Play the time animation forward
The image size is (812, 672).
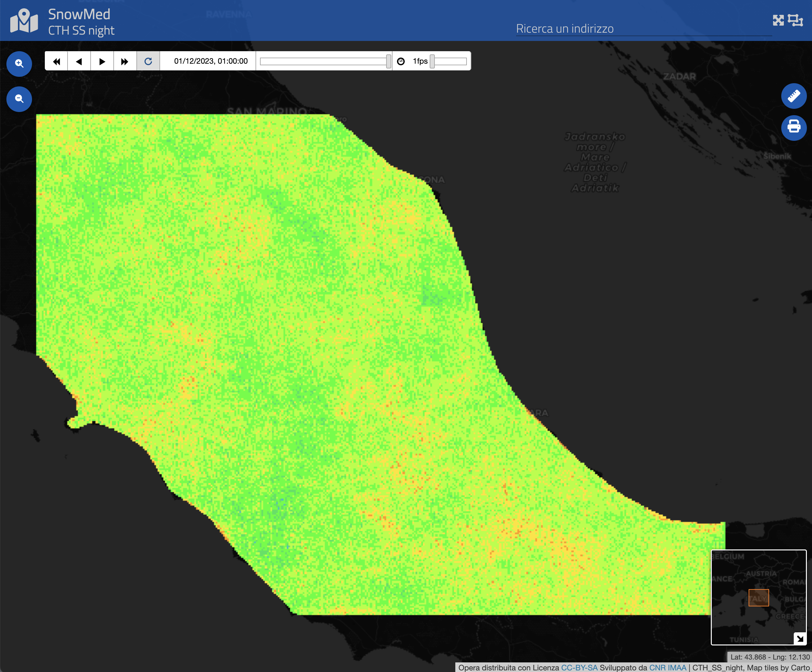(x=102, y=61)
